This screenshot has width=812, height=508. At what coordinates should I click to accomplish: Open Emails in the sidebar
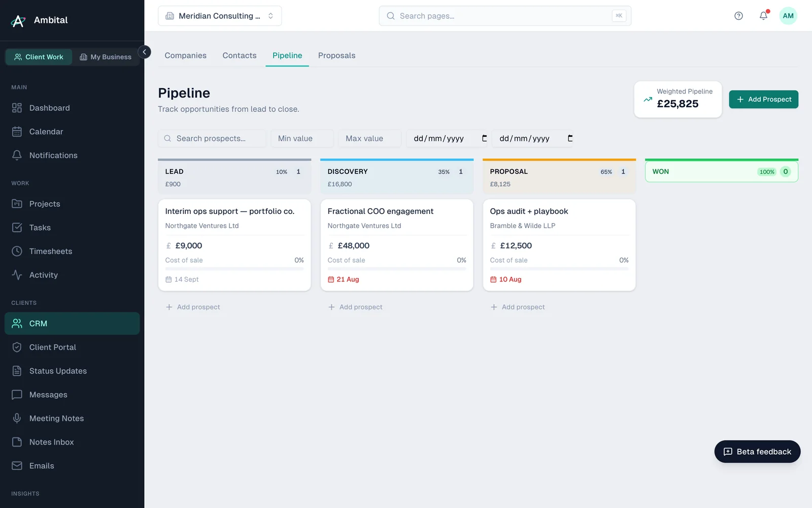(72, 466)
